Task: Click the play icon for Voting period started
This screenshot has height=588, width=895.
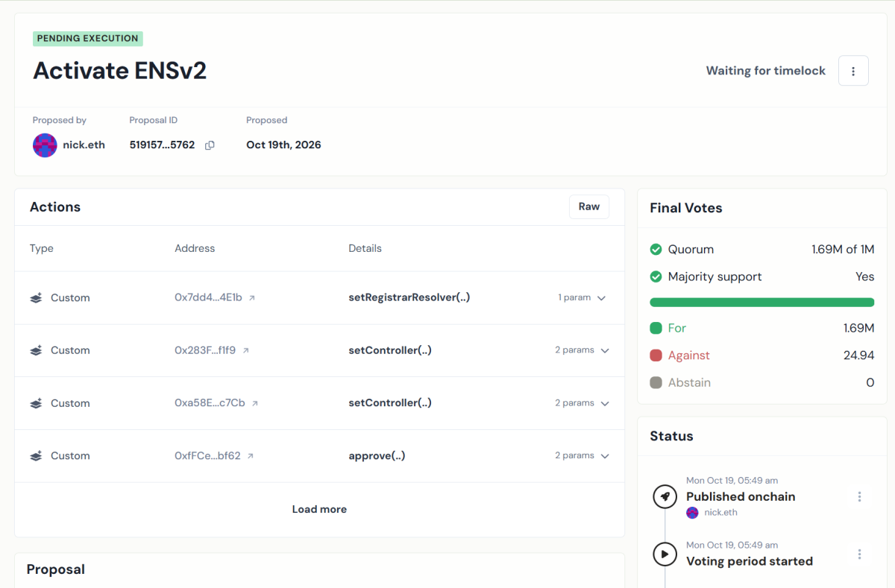Action: tap(665, 554)
